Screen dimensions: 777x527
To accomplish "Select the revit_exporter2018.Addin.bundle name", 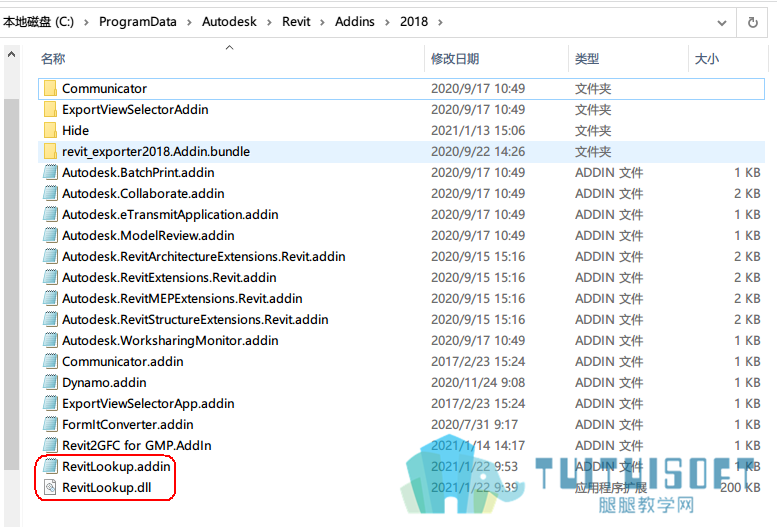I will [156, 151].
